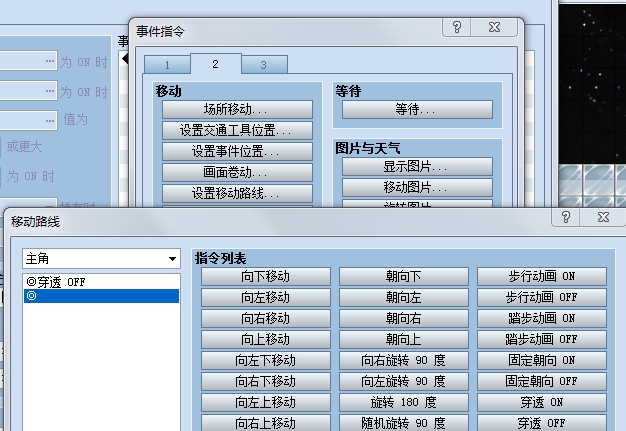Screen dimensions: 626x431
Task: Set 固定朝向 ON
Action: click(x=542, y=360)
